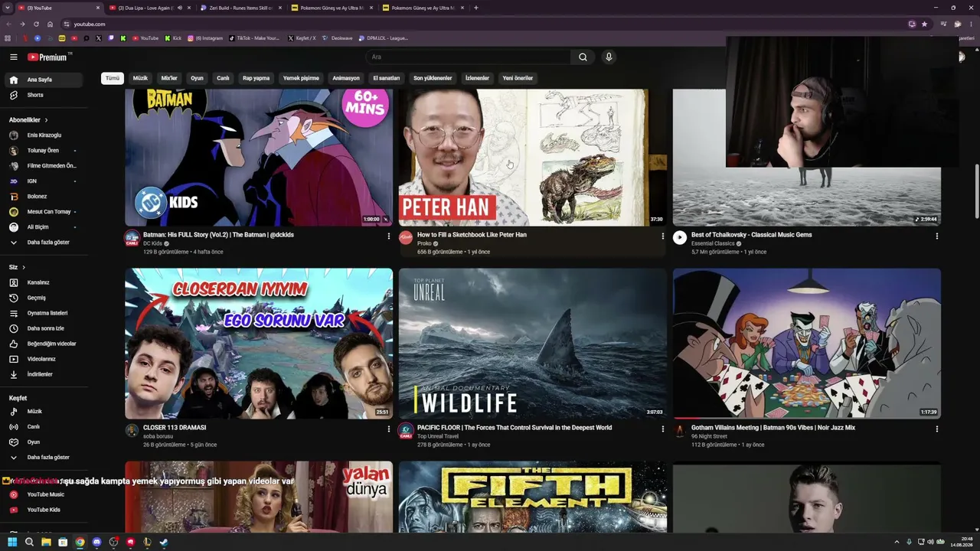980x551 pixels.
Task: Open Canlı under Keşfet
Action: coord(44,427)
